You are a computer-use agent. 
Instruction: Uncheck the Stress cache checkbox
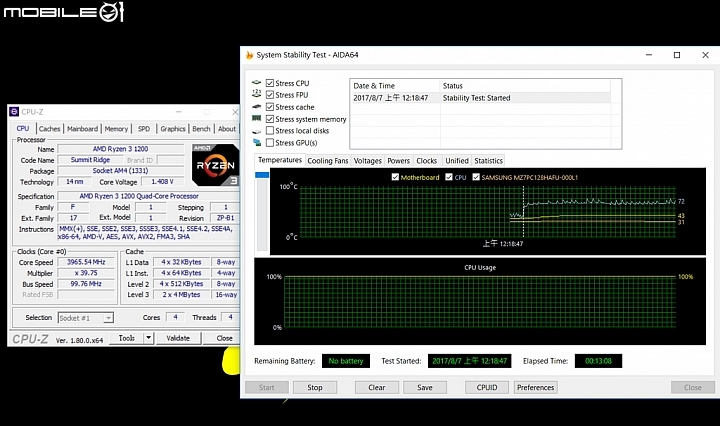tap(270, 107)
